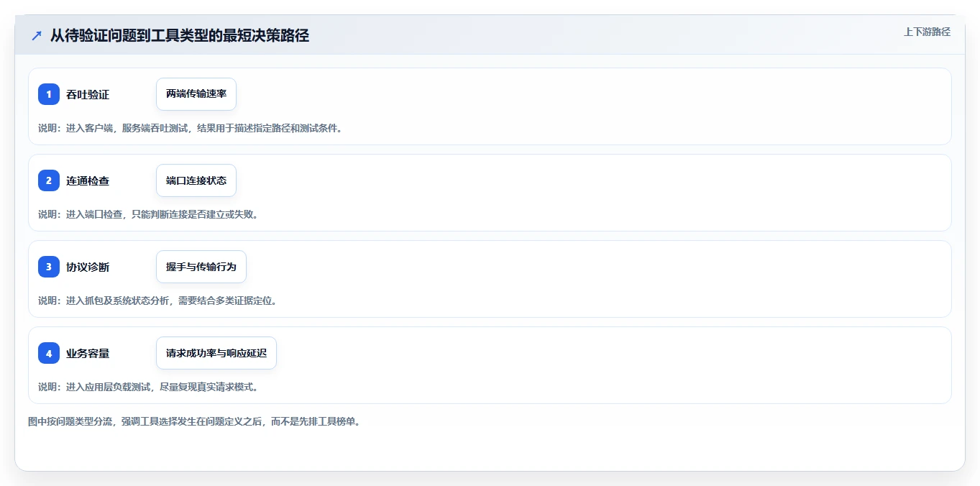
Task: Click the description starting 说明：进入客户端，服务端吞吐测试
Action: [x=191, y=128]
